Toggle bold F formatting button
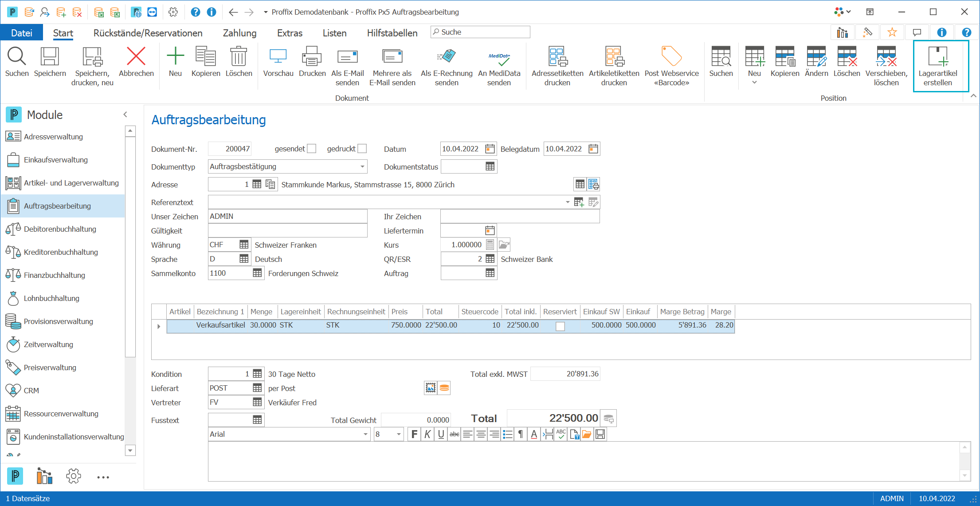The width and height of the screenshot is (980, 506). coord(414,434)
